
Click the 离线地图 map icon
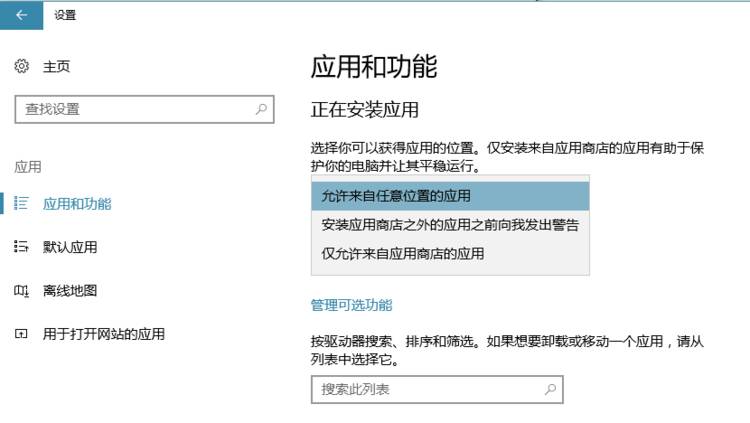tap(21, 290)
